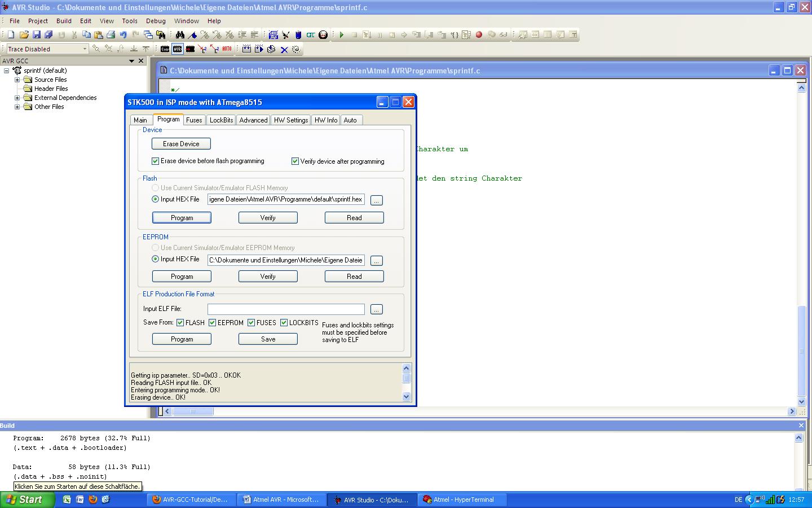Expand the Other Files tree node
This screenshot has width=812, height=508.
click(17, 107)
